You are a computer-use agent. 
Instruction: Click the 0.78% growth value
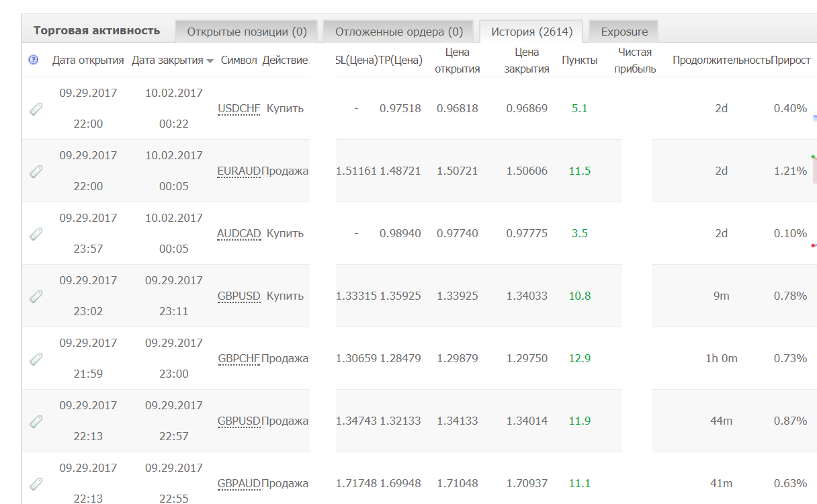click(791, 296)
